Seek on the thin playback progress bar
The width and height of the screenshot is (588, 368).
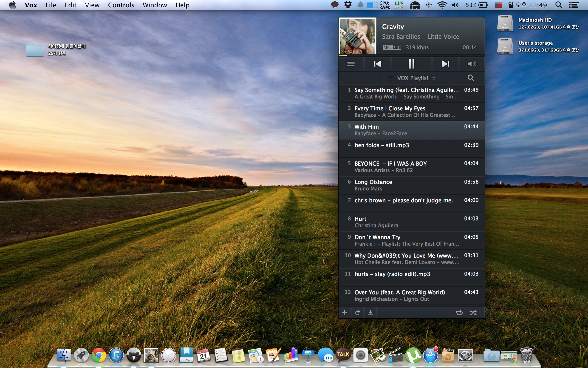[411, 55]
